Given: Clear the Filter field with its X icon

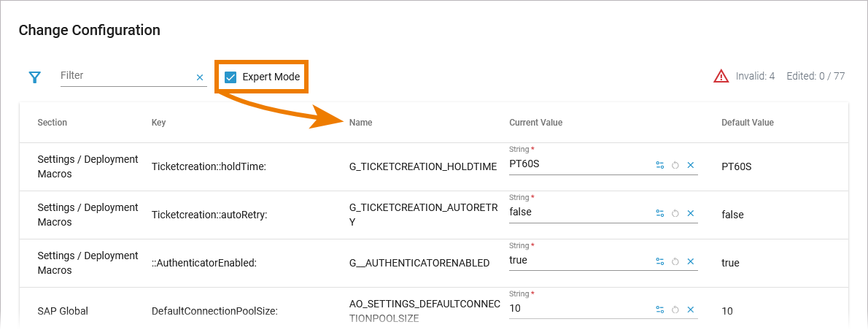Looking at the screenshot, I should click(200, 77).
